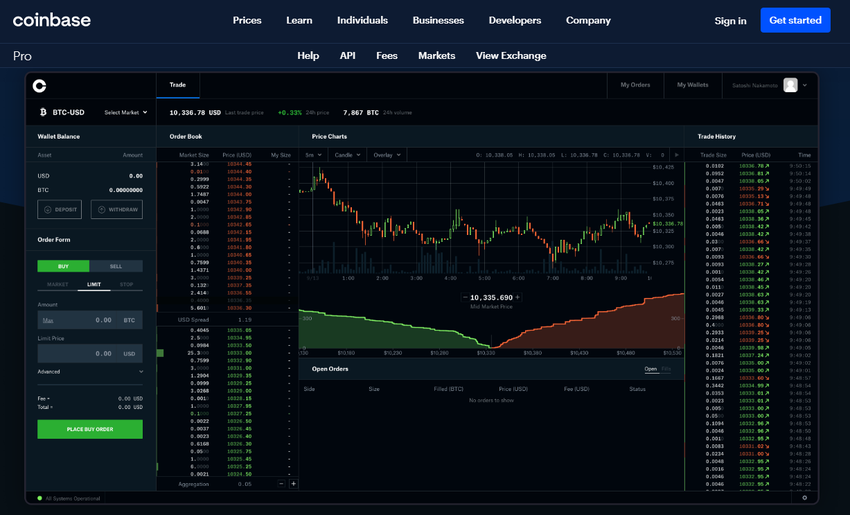850x515 pixels.
Task: Open the Fees link
Action: point(387,56)
